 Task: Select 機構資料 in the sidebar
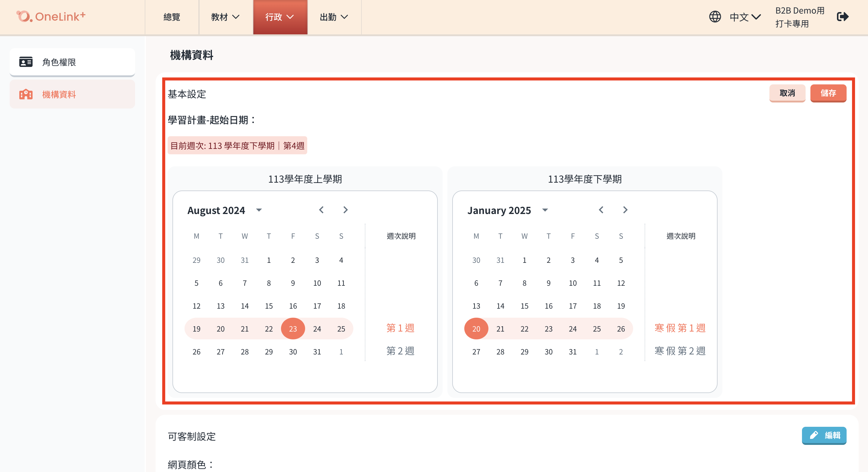pos(72,94)
